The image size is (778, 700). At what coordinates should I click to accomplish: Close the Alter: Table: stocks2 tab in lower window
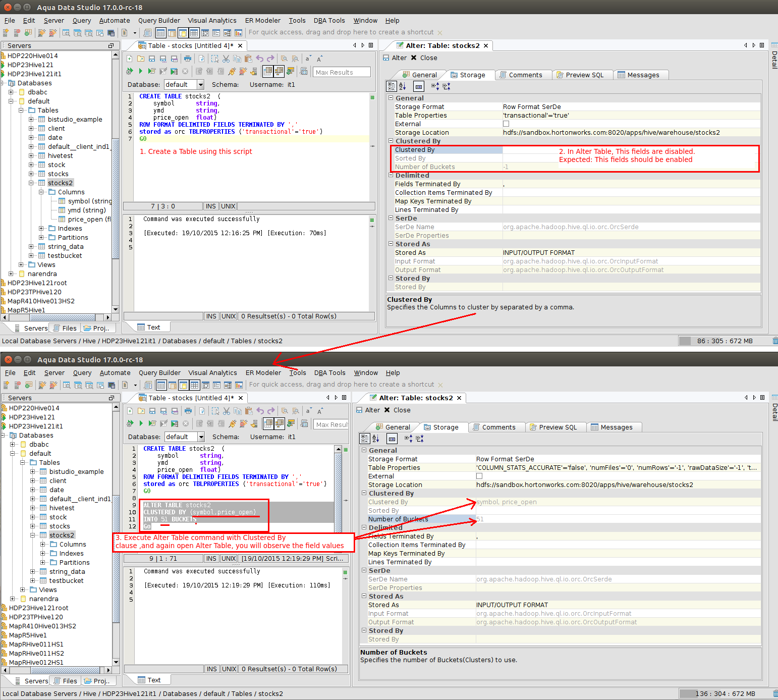(459, 398)
